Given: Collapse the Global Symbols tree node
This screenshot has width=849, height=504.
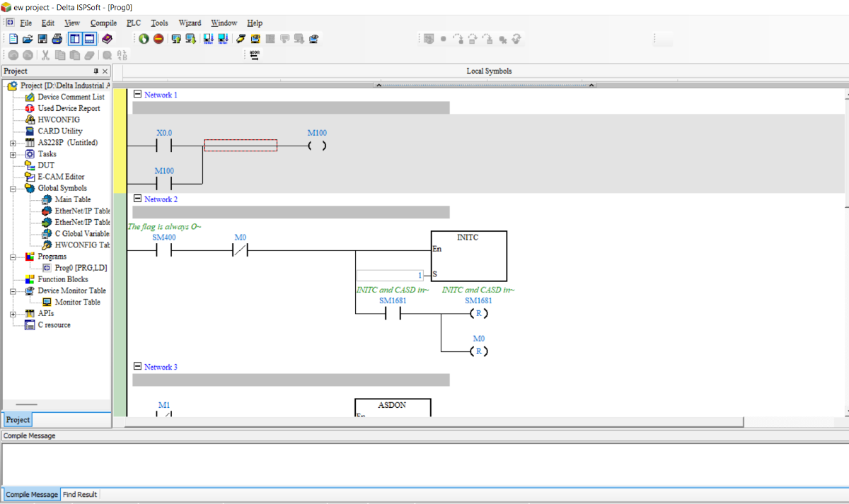Looking at the screenshot, I should 13,189.
